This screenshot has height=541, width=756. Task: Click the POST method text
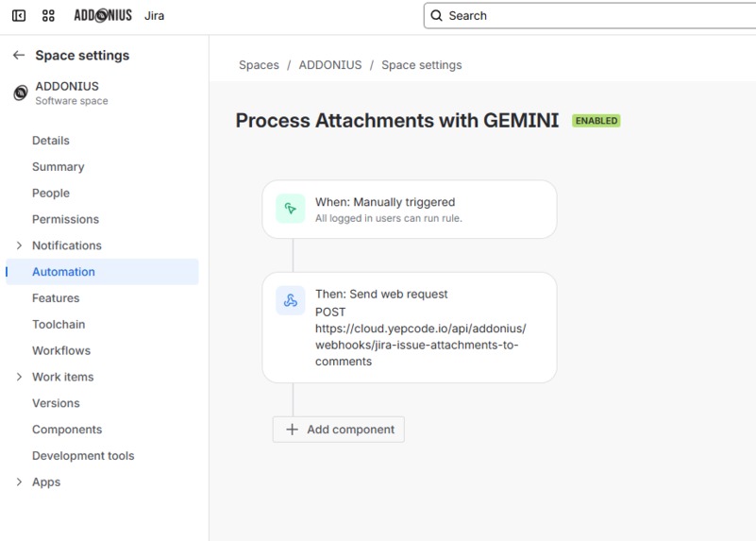click(x=330, y=312)
